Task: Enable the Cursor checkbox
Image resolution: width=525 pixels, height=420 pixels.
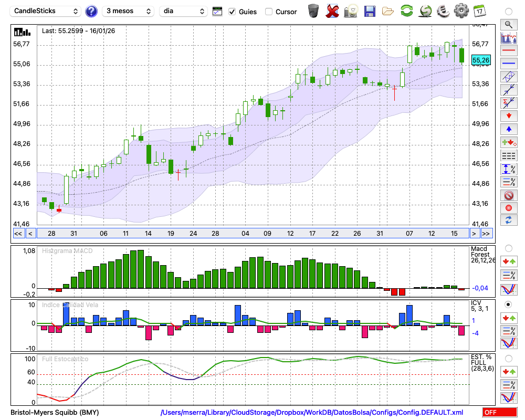Action: pos(269,12)
